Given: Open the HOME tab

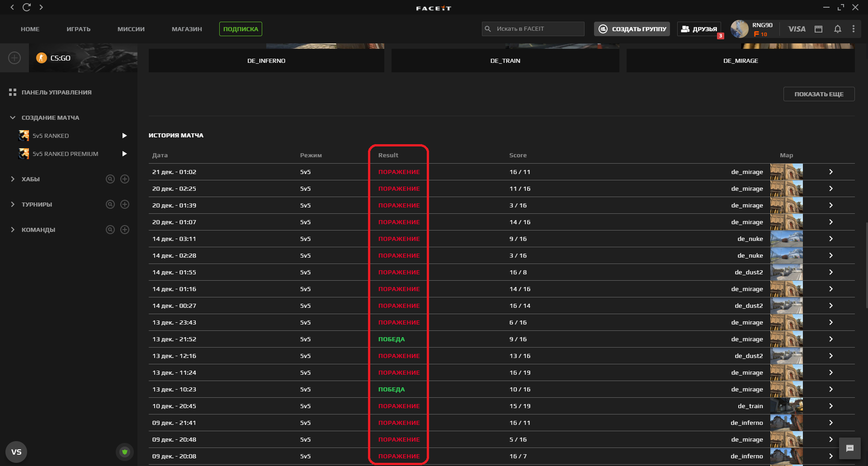Looking at the screenshot, I should coord(30,29).
